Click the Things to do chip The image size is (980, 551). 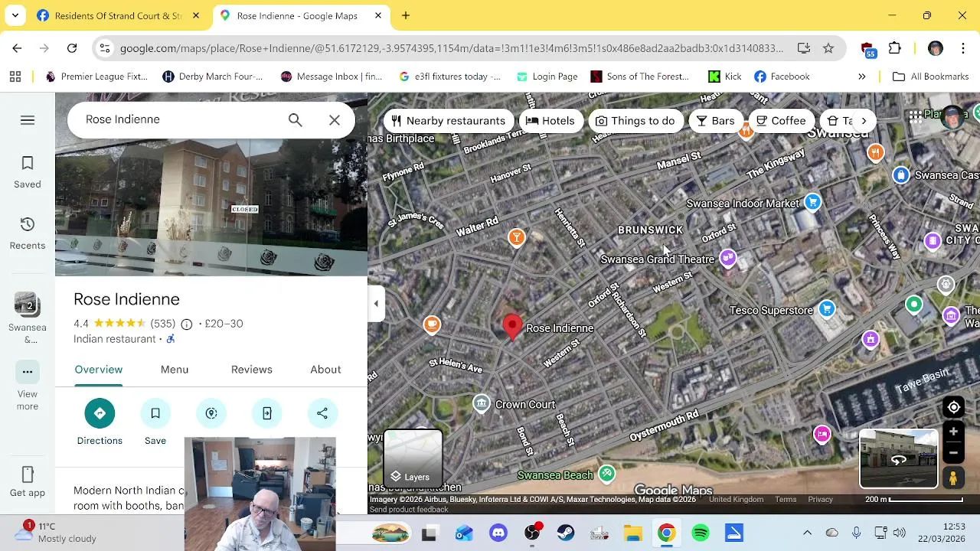[x=635, y=121]
